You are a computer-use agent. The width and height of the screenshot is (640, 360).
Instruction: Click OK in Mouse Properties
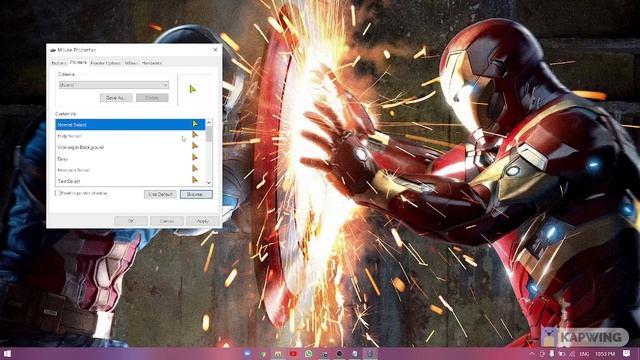tap(131, 221)
